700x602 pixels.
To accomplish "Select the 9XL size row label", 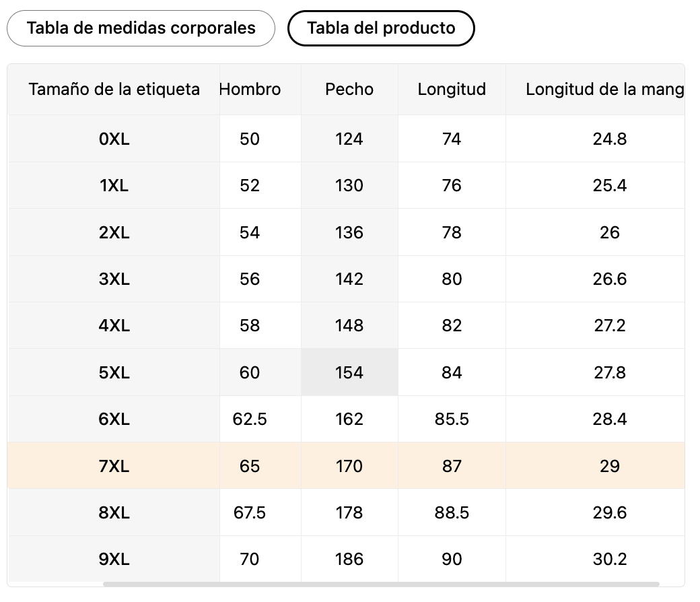I will 114,560.
